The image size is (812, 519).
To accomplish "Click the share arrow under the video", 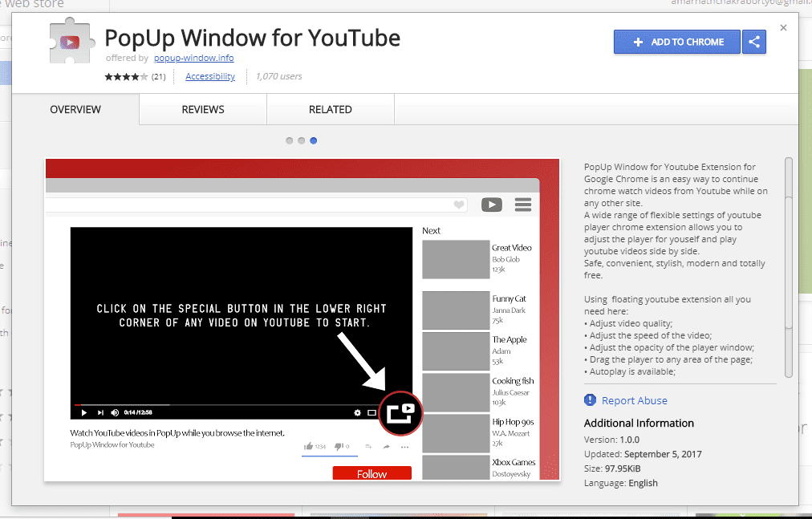I will [386, 447].
